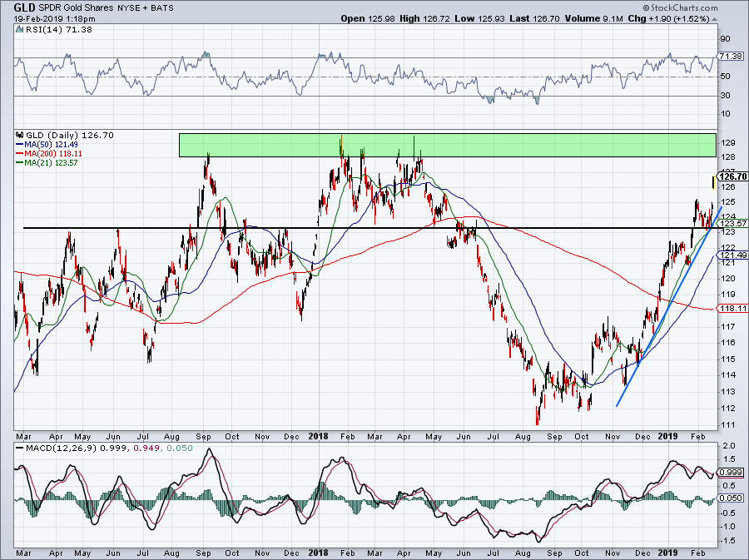The height and width of the screenshot is (560, 749).
Task: Click the 'SPDR Gold Shares NYSE + BATS' subtitle
Action: point(106,8)
